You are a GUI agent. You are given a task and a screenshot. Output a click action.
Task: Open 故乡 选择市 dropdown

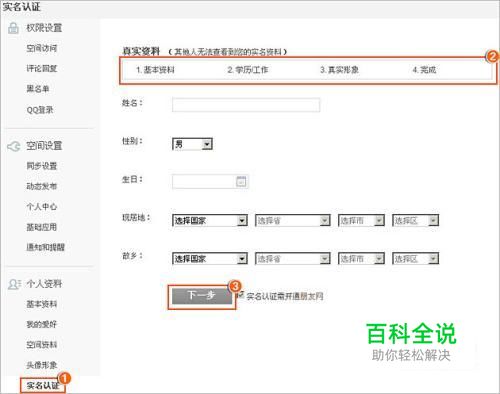coord(361,258)
